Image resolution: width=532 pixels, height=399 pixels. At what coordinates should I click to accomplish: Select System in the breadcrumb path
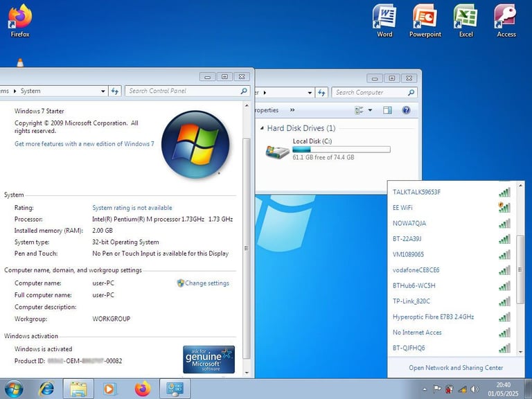[x=30, y=91]
